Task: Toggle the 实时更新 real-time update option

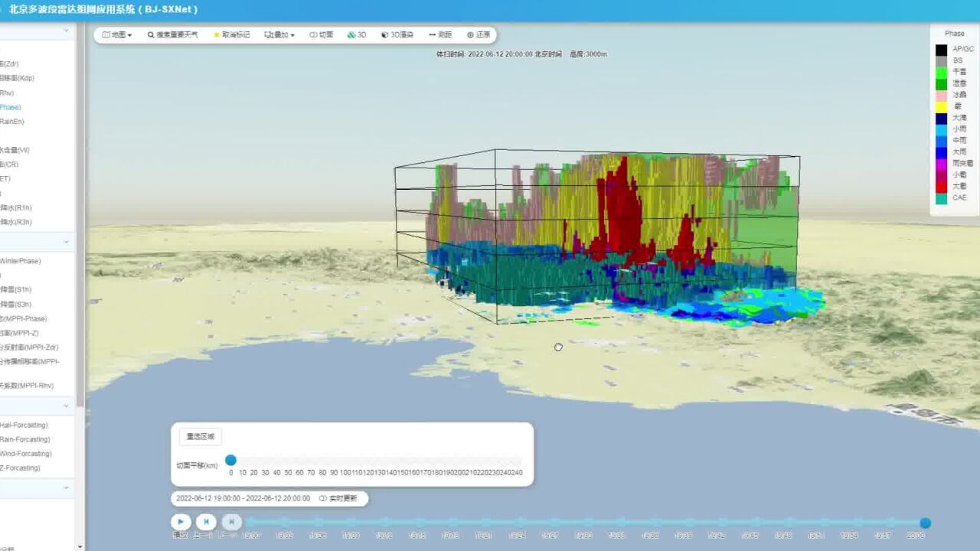Action: coord(338,498)
